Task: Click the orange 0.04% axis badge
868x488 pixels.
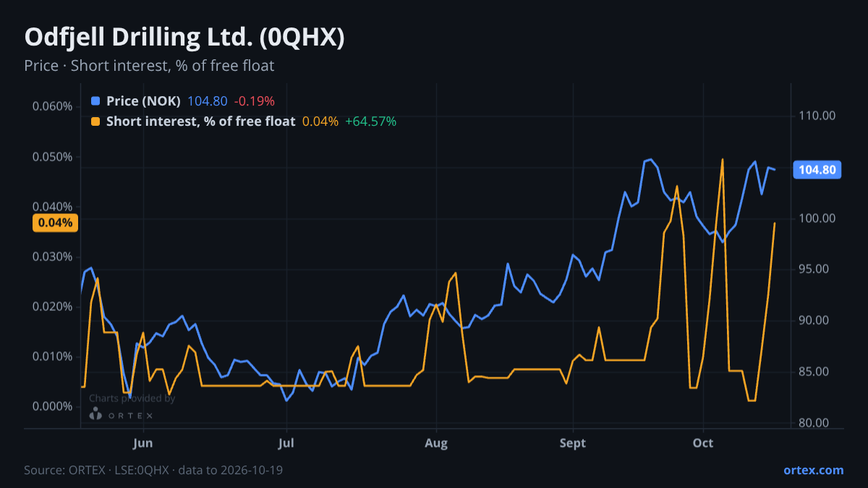Action: click(x=55, y=223)
